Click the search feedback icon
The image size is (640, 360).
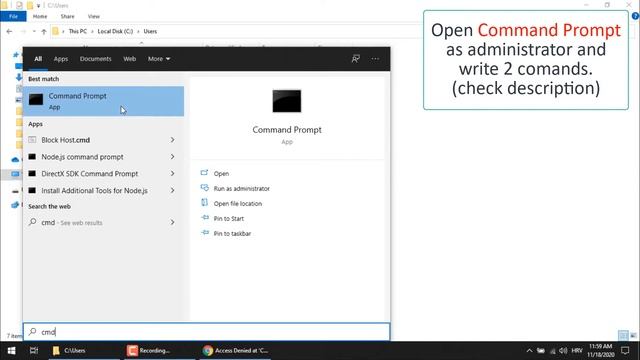356,59
